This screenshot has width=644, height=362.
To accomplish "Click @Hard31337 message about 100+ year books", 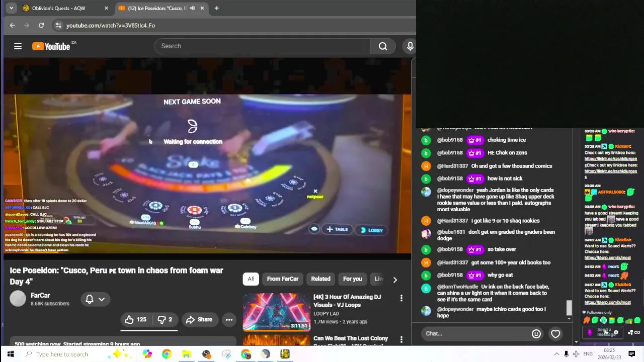I will pyautogui.click(x=511, y=262).
